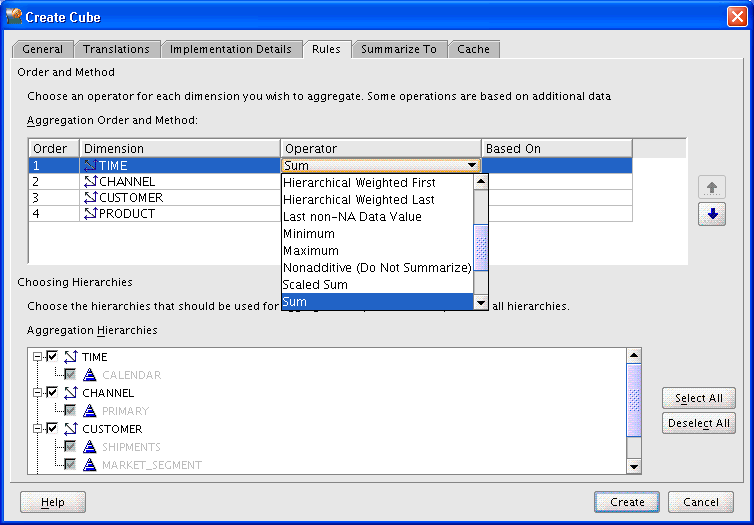Image resolution: width=754 pixels, height=525 pixels.
Task: Select the CUSTOMER row in the order table
Action: pyautogui.click(x=330, y=198)
